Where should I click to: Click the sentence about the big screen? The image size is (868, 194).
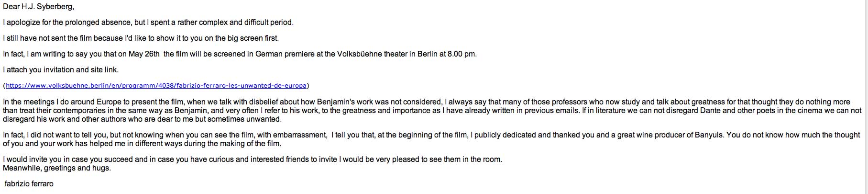click(x=141, y=38)
